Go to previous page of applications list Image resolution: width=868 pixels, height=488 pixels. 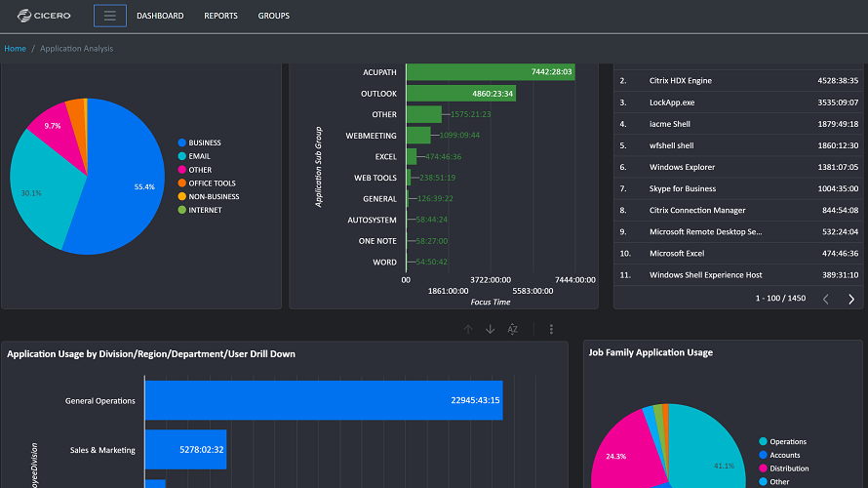tap(825, 299)
